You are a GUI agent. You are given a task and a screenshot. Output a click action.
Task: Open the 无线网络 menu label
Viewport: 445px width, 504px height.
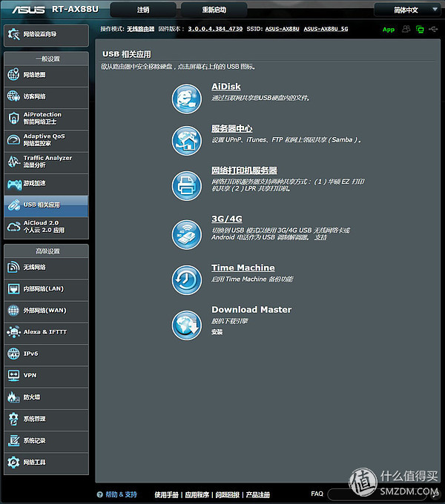pos(34,267)
